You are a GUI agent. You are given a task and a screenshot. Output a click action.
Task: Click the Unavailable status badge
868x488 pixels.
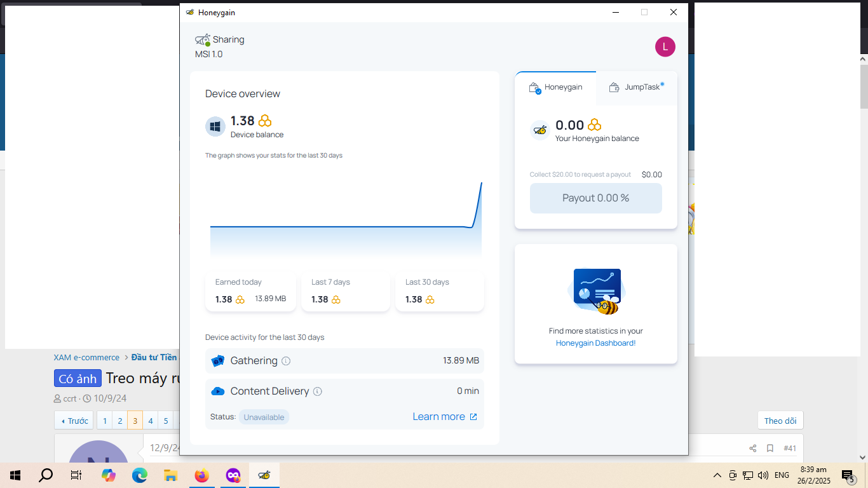tap(264, 417)
